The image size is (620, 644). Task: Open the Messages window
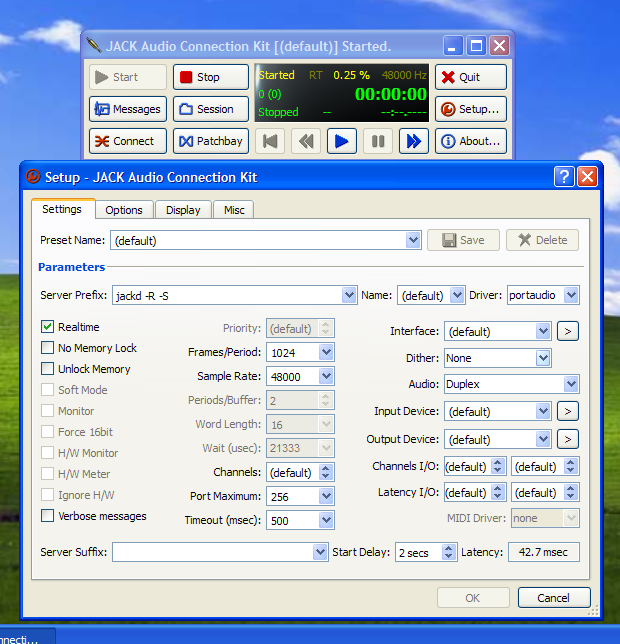pyautogui.click(x=128, y=109)
